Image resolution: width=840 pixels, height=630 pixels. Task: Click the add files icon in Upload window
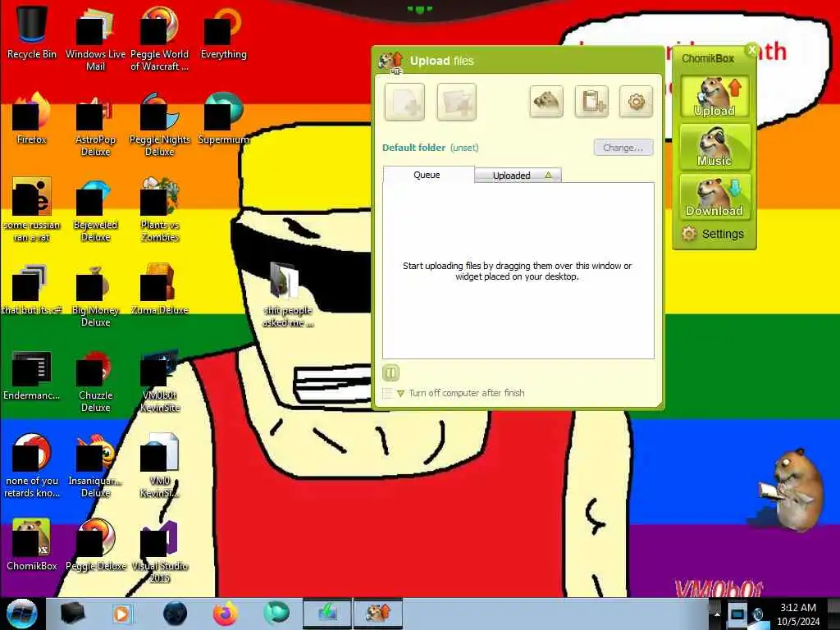click(404, 101)
